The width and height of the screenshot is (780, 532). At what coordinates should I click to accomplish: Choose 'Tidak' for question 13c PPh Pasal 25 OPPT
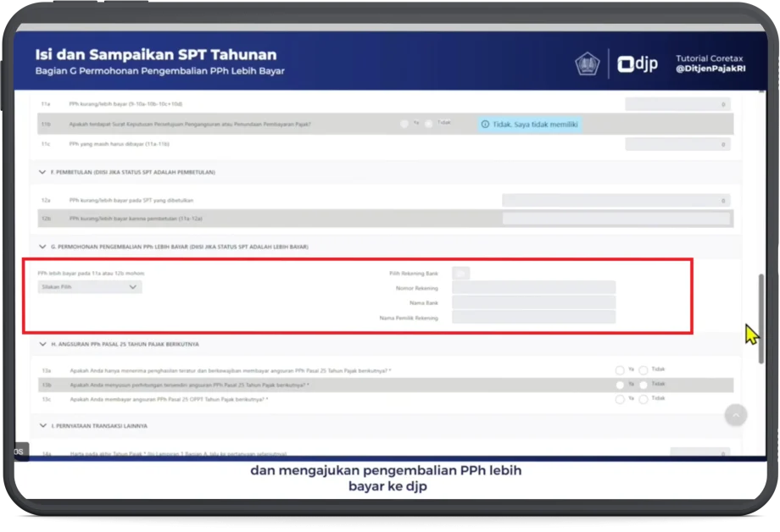tap(643, 398)
